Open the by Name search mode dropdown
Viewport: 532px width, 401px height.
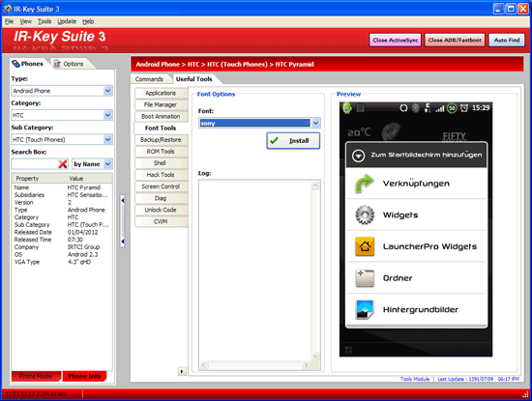point(107,164)
